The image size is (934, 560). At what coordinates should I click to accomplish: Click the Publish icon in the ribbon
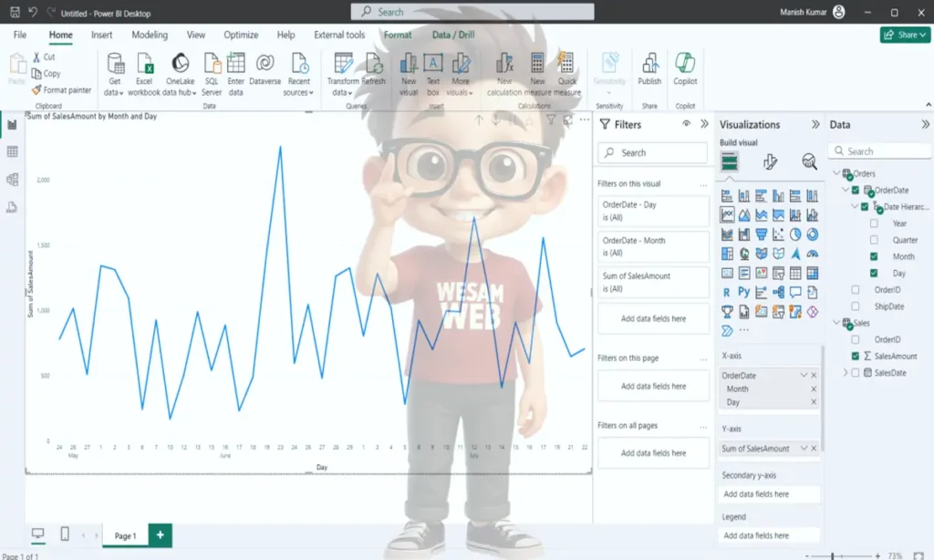[x=649, y=64]
